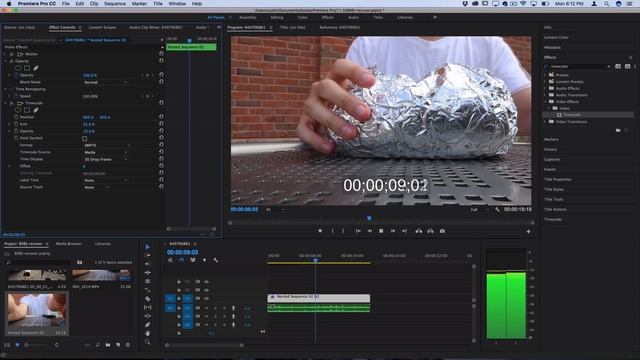The image size is (640, 360).
Task: Toggle eye visibility for track with nested clip
Action: point(207,298)
